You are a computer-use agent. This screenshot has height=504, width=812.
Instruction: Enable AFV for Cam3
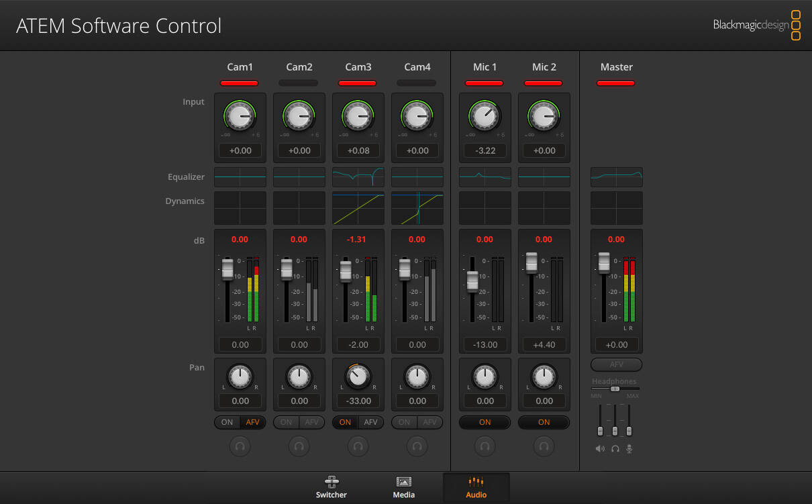(371, 422)
